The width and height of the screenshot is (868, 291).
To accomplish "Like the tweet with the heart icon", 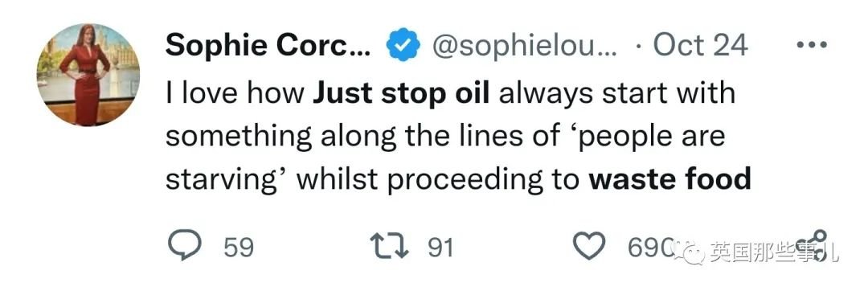I will click(x=589, y=247).
